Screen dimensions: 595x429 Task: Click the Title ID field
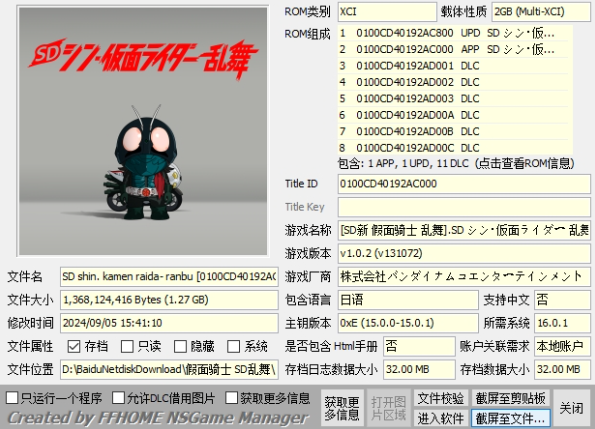pos(464,184)
